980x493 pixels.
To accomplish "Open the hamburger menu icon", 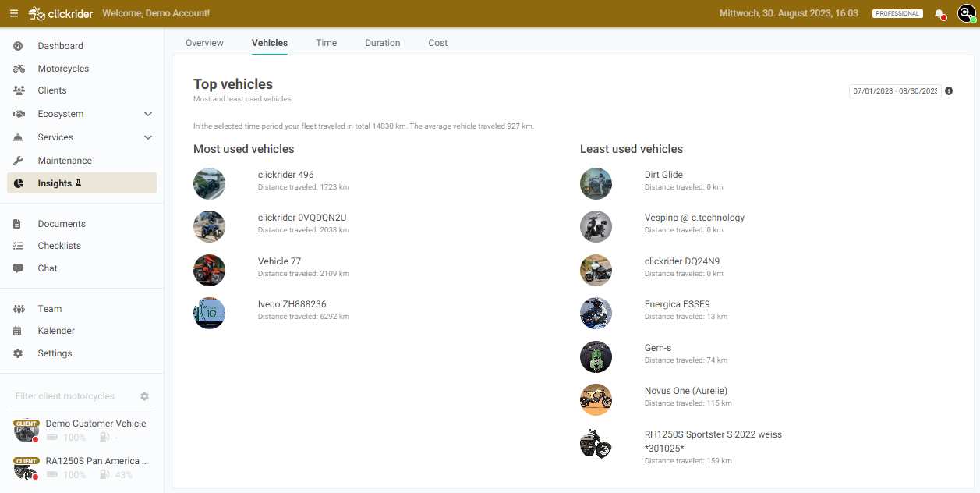I will pos(14,13).
